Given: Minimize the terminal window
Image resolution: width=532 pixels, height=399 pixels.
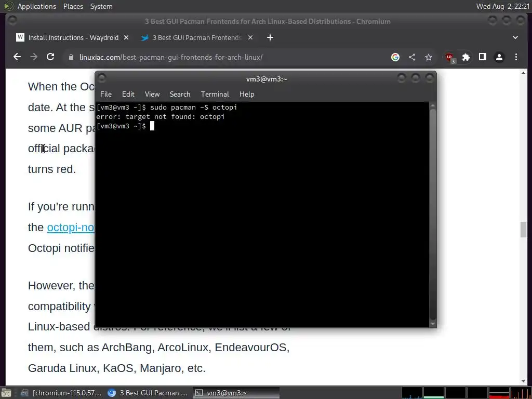Looking at the screenshot, I should click(402, 78).
